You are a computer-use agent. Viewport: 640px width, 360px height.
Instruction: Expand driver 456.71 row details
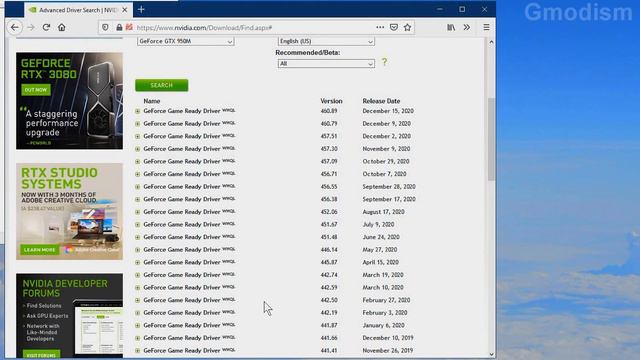tap(138, 174)
